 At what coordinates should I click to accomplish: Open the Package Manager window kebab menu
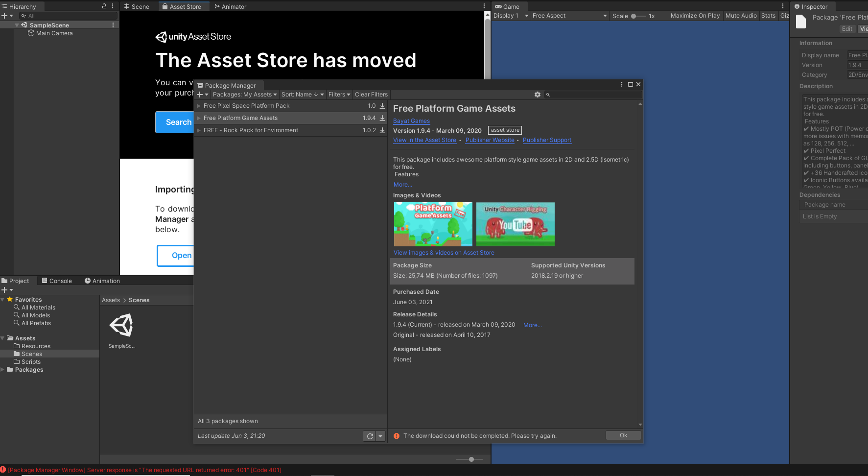click(x=622, y=84)
